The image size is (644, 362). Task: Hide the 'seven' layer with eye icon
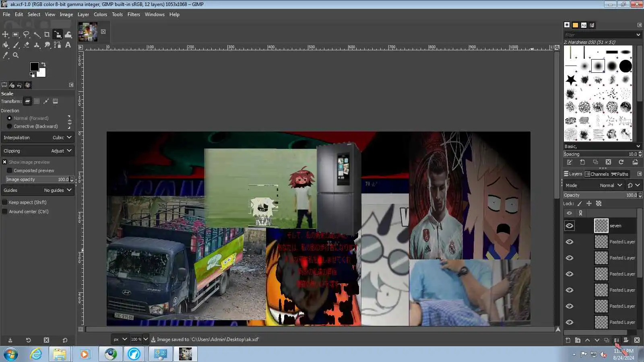tap(570, 226)
